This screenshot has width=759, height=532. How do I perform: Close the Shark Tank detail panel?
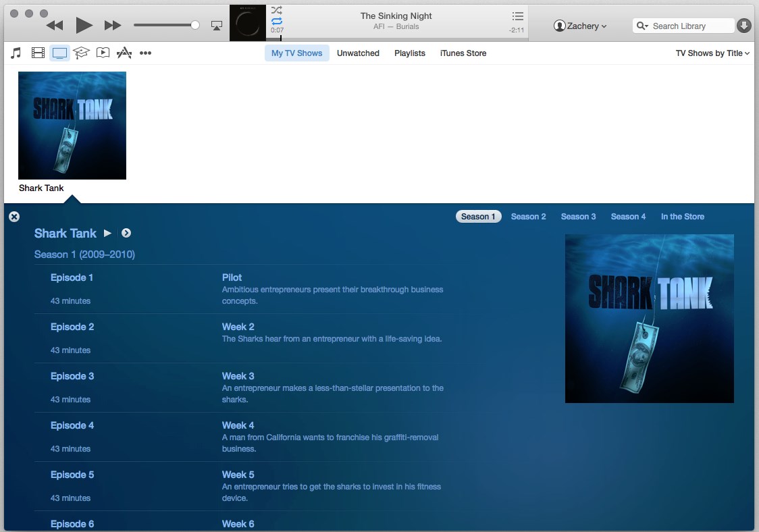15,217
